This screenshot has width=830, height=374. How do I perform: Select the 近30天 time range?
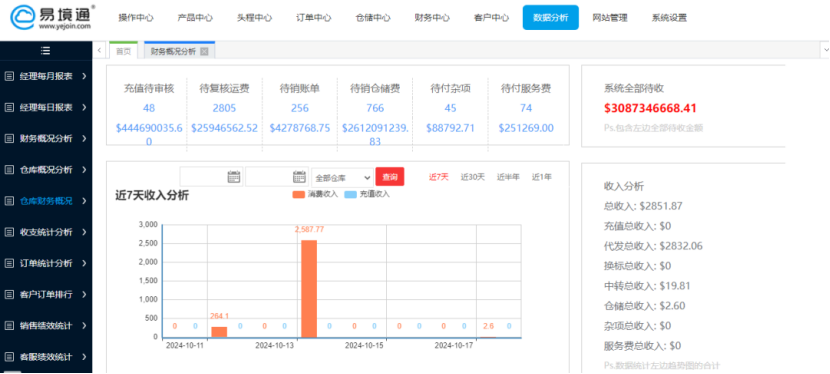(472, 177)
